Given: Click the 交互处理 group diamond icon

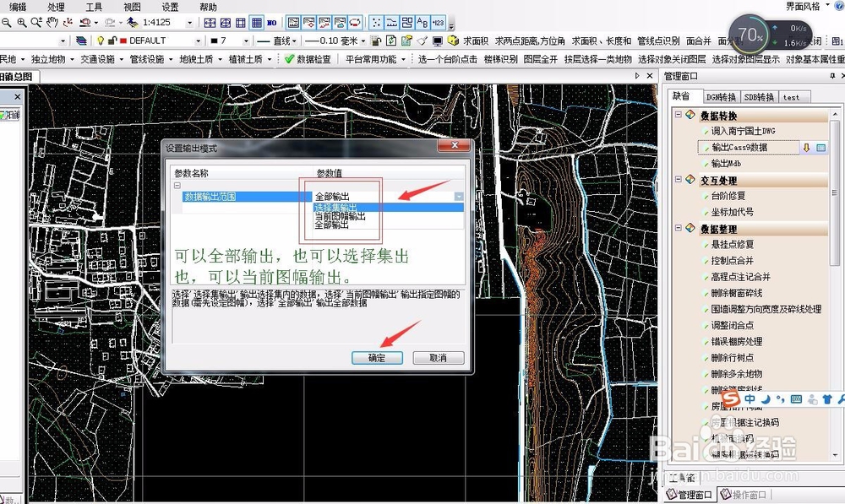Looking at the screenshot, I should pyautogui.click(x=690, y=179).
